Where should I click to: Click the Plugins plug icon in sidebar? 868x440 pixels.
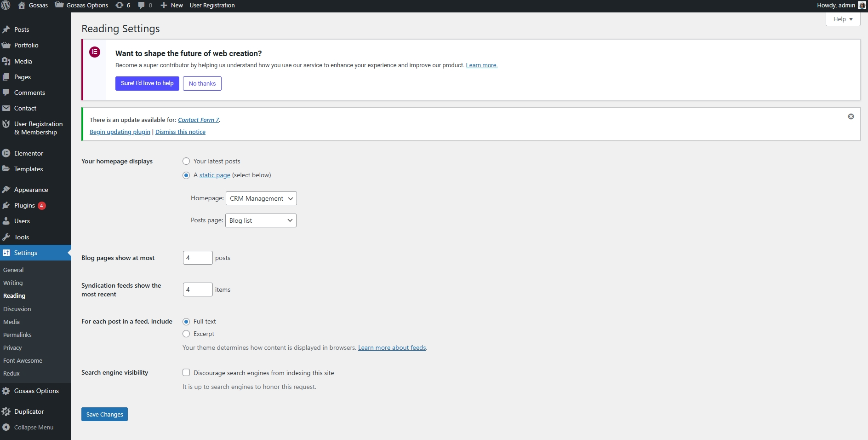tap(6, 205)
